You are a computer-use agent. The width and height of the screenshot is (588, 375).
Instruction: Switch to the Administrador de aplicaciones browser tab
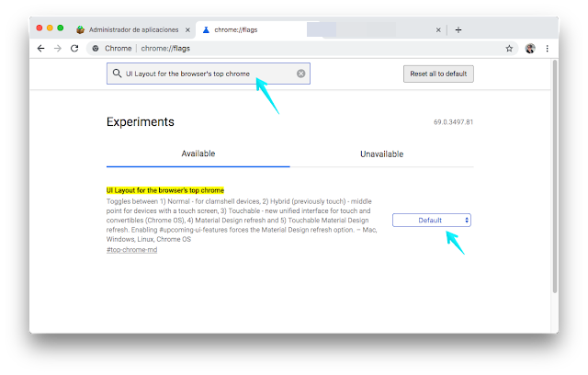pyautogui.click(x=129, y=29)
